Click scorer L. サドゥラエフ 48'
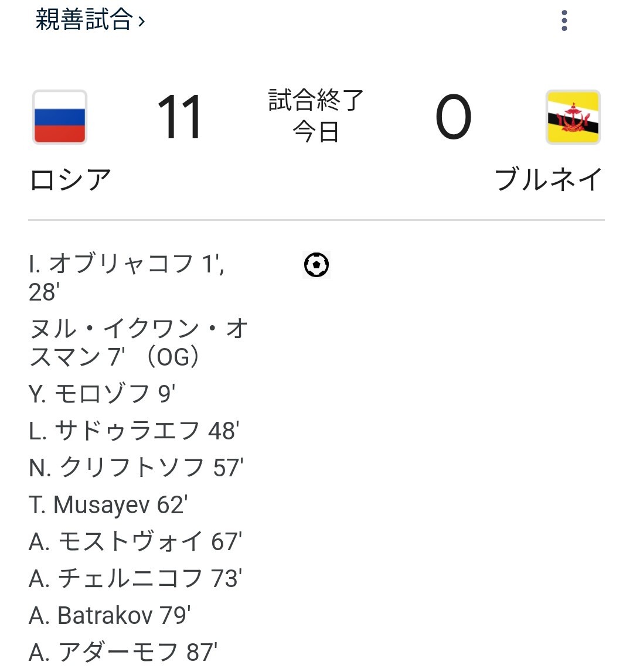Viewport: 633px width, 672px height. (x=134, y=431)
